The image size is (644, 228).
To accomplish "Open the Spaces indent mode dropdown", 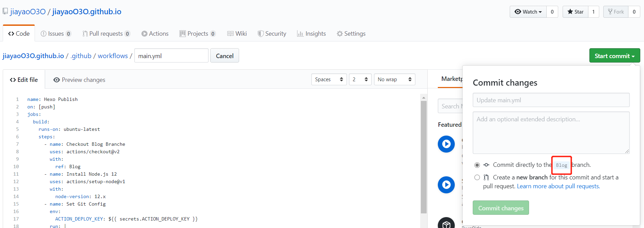I will [329, 79].
